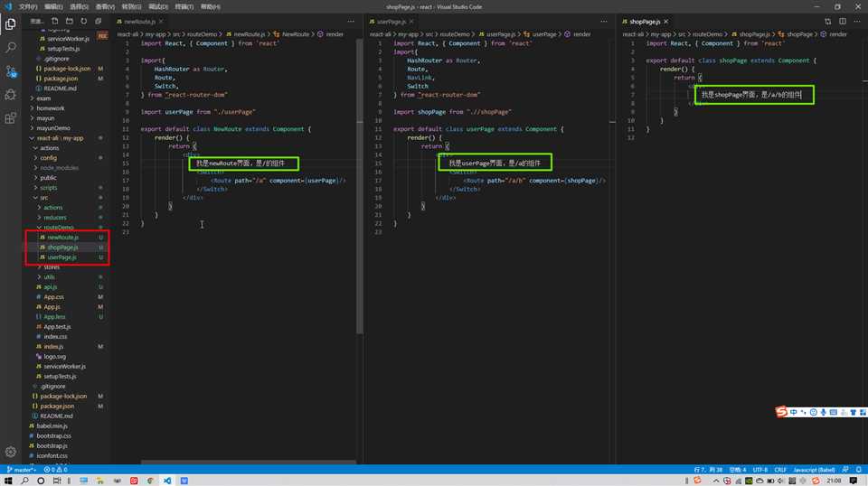
Task: Close the shopPage.js tab
Action: pos(666,22)
